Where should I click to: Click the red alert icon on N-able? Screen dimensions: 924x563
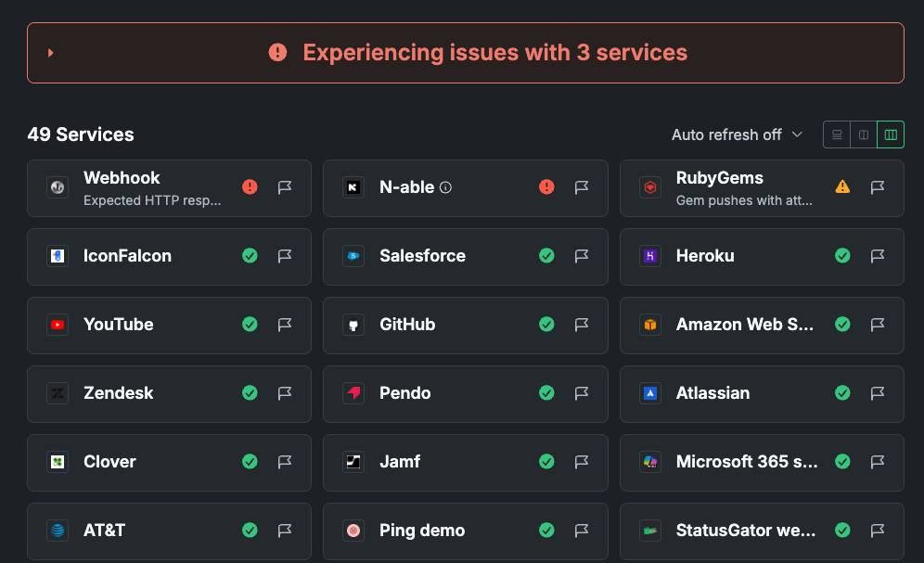click(x=546, y=187)
